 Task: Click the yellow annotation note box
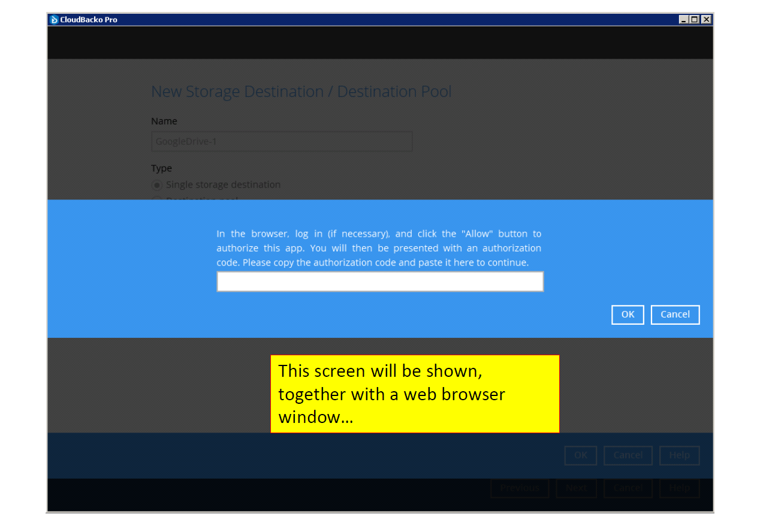415,394
